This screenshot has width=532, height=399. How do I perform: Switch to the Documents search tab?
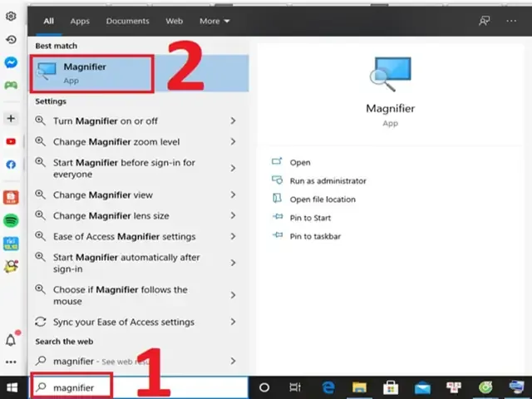(128, 21)
